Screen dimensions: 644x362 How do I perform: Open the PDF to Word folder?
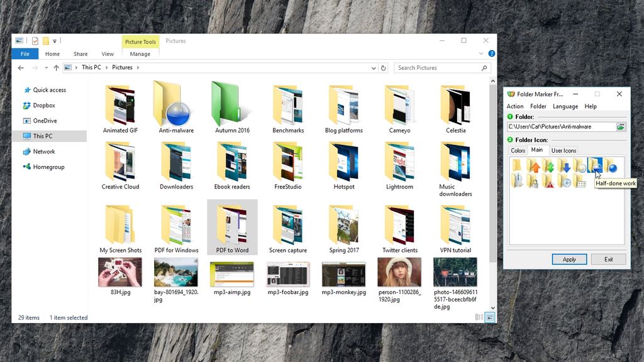coord(232,226)
